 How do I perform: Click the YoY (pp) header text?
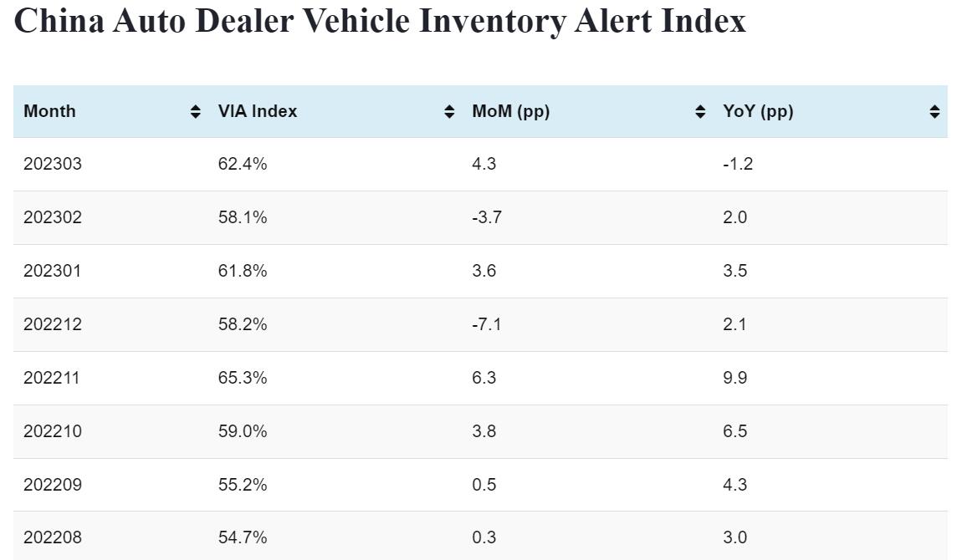[758, 111]
